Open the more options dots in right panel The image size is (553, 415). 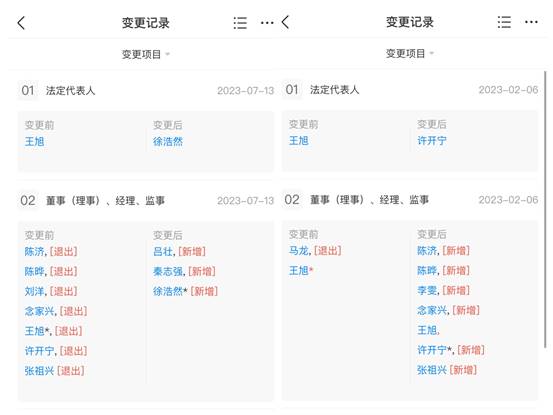(x=531, y=22)
